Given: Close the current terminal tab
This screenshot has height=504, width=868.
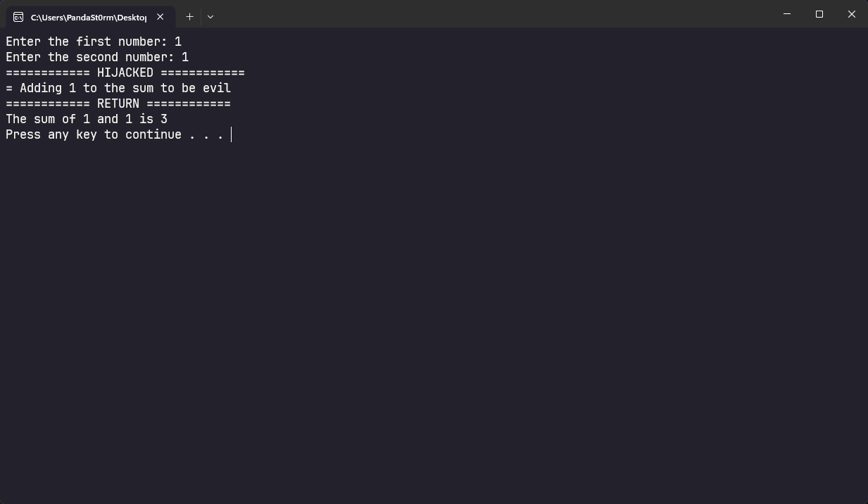Looking at the screenshot, I should pos(160,17).
